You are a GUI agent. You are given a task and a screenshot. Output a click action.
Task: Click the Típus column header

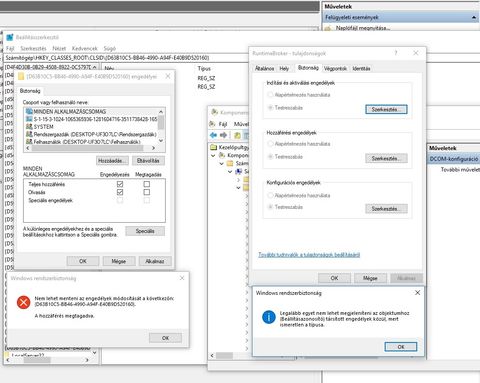pos(204,68)
